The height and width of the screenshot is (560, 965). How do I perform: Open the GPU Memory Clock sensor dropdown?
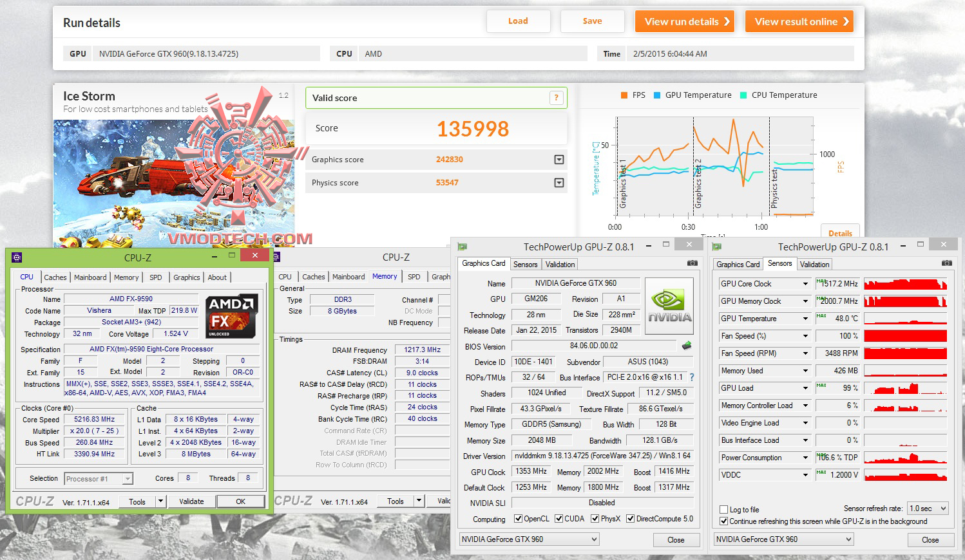click(805, 301)
